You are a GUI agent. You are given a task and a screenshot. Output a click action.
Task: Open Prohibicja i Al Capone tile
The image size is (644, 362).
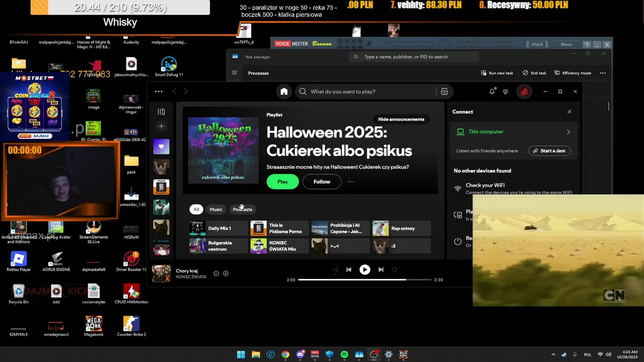click(340, 228)
